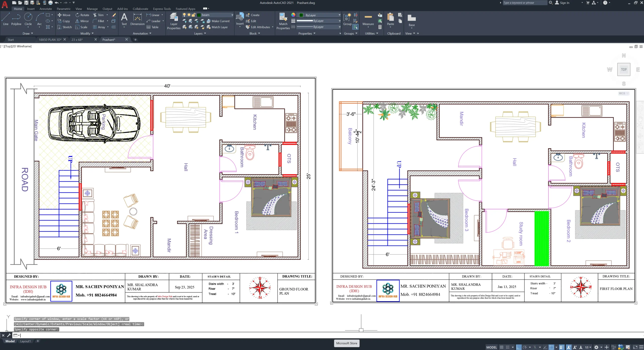Click the green ByLayer color swatch
This screenshot has height=350, width=644.
(x=301, y=15)
